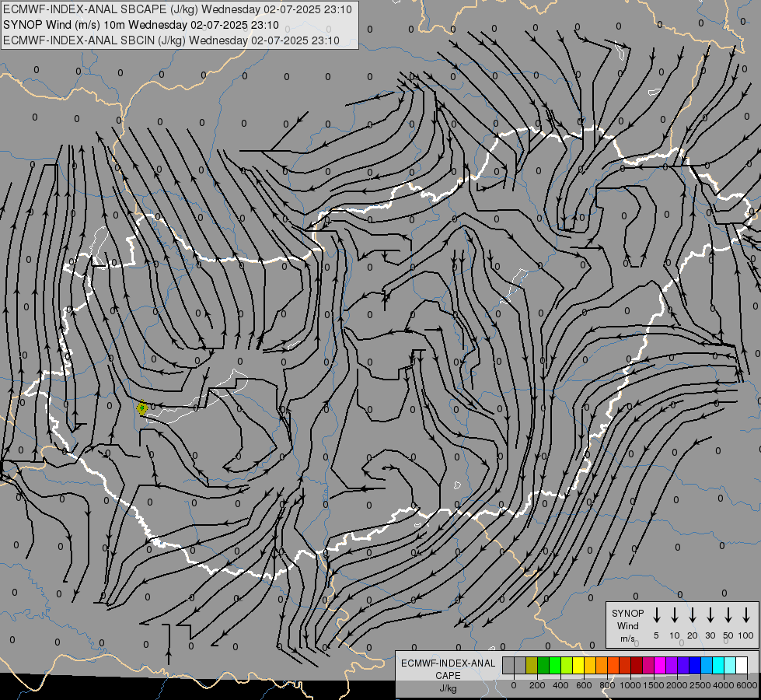761x700 pixels.
Task: Click the wind arrow above the 10 label
Action: (675, 615)
